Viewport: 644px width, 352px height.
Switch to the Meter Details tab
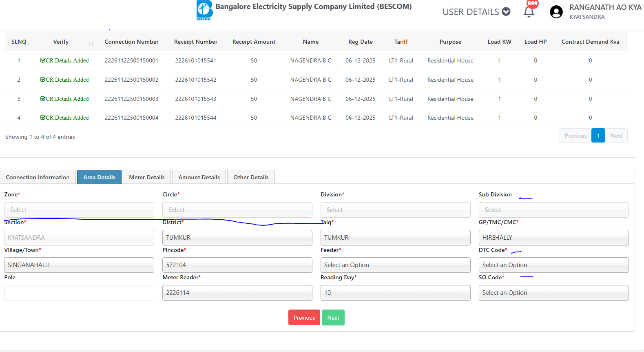[147, 177]
